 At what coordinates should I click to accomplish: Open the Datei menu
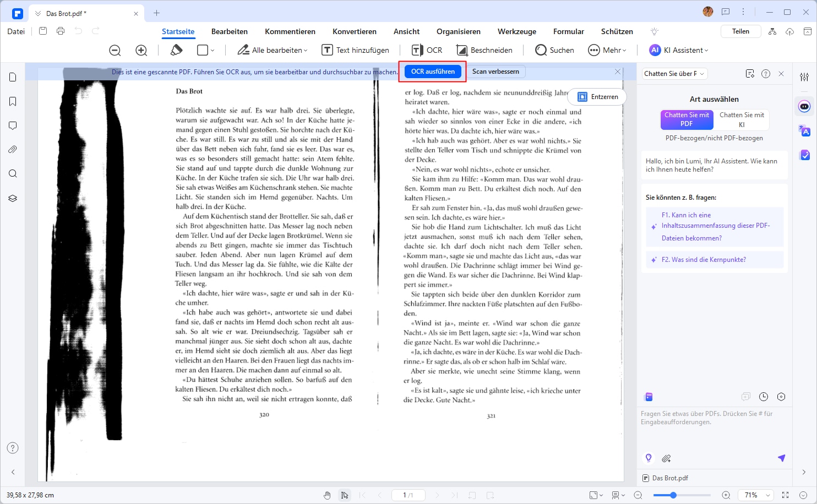[16, 31]
